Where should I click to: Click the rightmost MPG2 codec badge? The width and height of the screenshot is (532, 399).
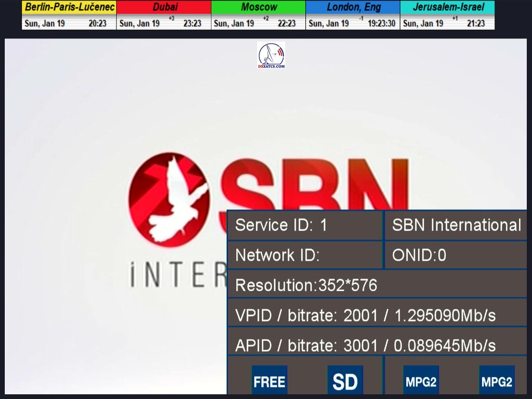click(x=497, y=382)
